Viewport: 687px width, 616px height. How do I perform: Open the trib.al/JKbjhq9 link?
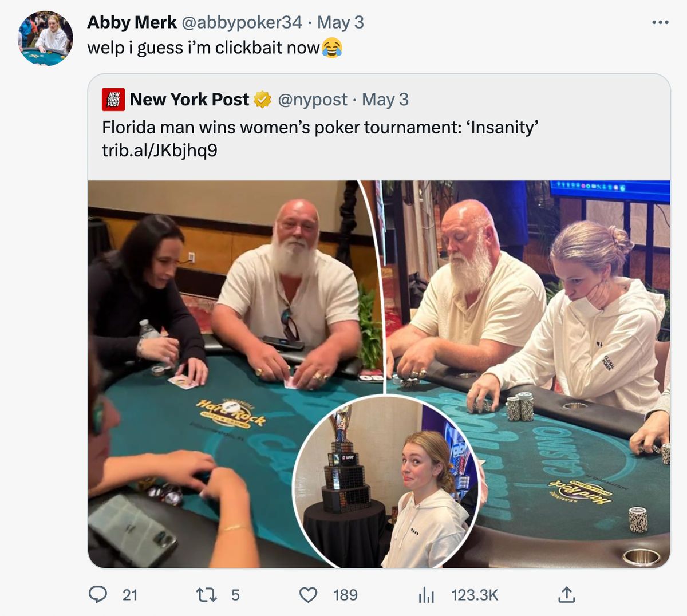(160, 151)
